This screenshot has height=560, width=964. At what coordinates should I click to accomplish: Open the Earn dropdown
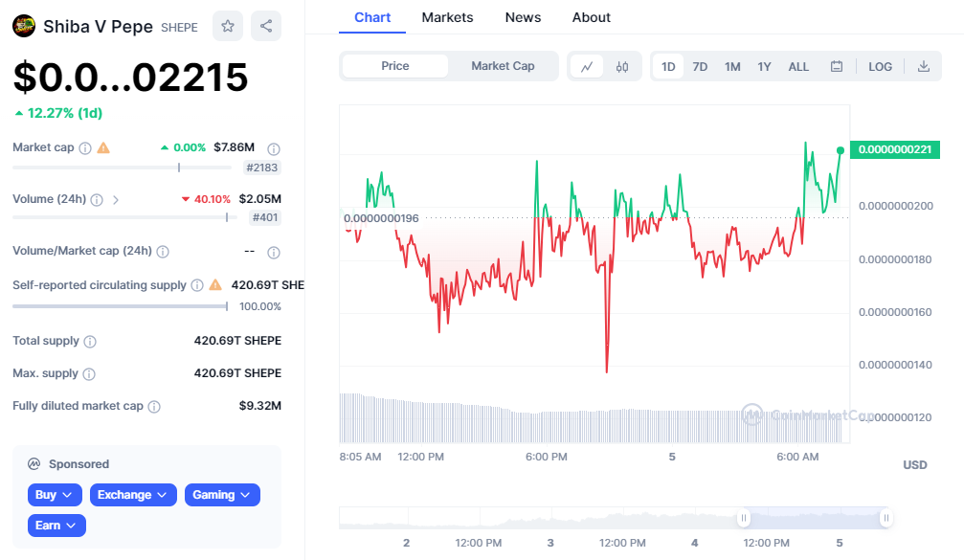tap(56, 526)
